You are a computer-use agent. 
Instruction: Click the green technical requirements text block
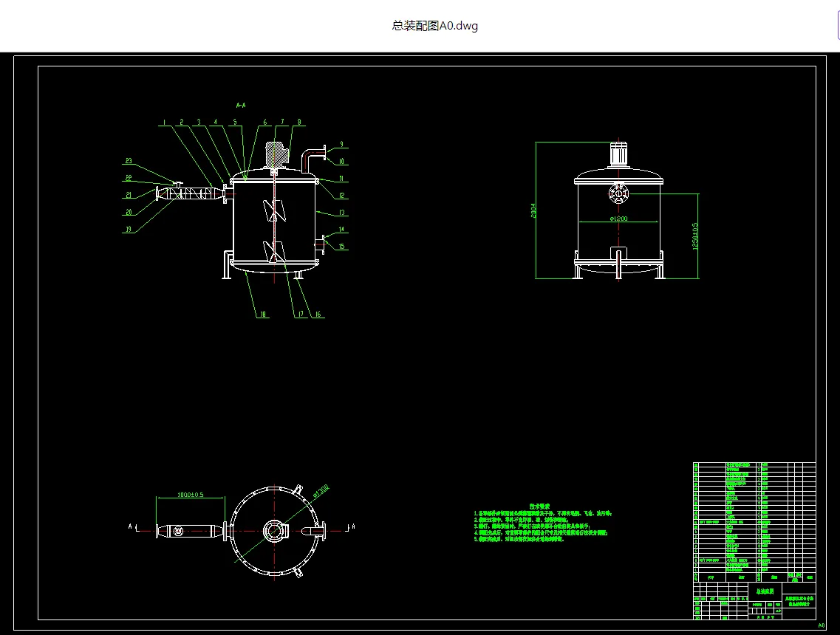point(542,523)
